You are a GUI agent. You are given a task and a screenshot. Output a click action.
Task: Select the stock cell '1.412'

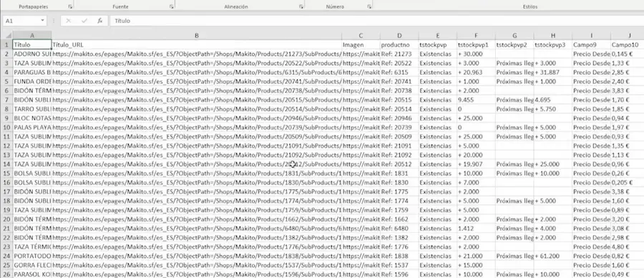[476, 229]
